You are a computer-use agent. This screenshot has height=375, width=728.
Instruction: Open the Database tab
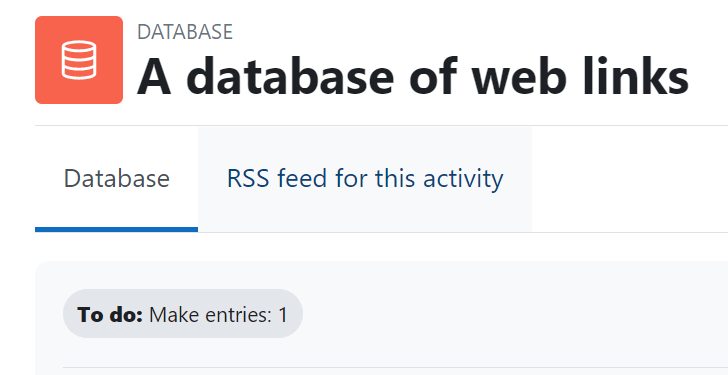pos(117,179)
